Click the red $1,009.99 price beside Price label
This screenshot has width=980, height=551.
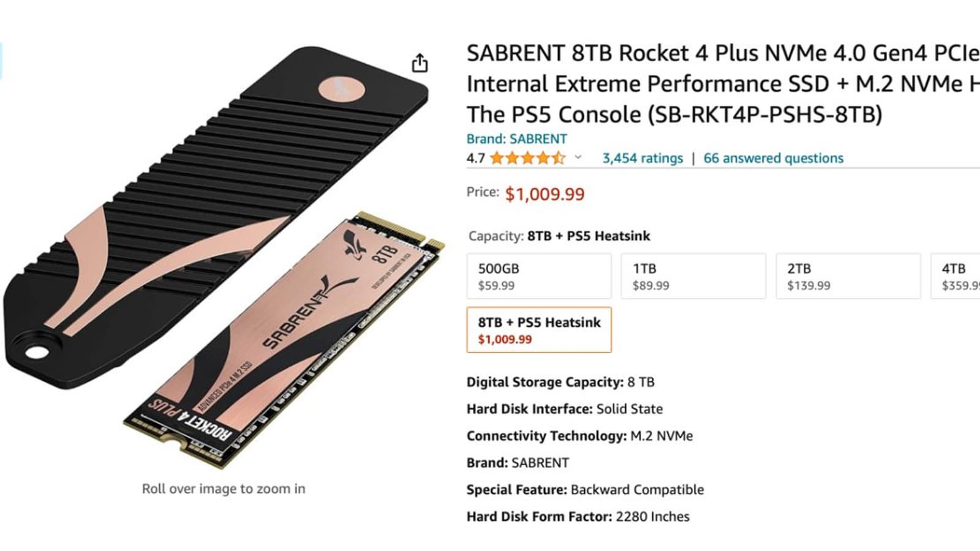coord(545,194)
